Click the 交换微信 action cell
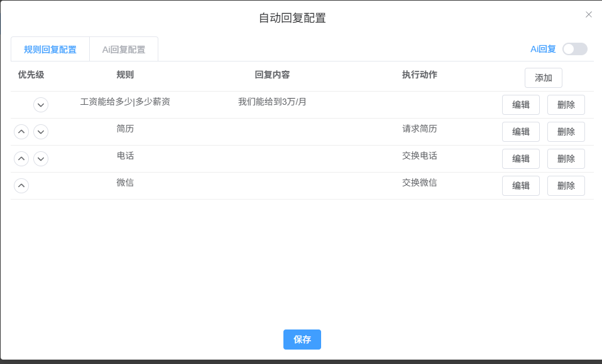The width and height of the screenshot is (602, 364). (x=420, y=183)
